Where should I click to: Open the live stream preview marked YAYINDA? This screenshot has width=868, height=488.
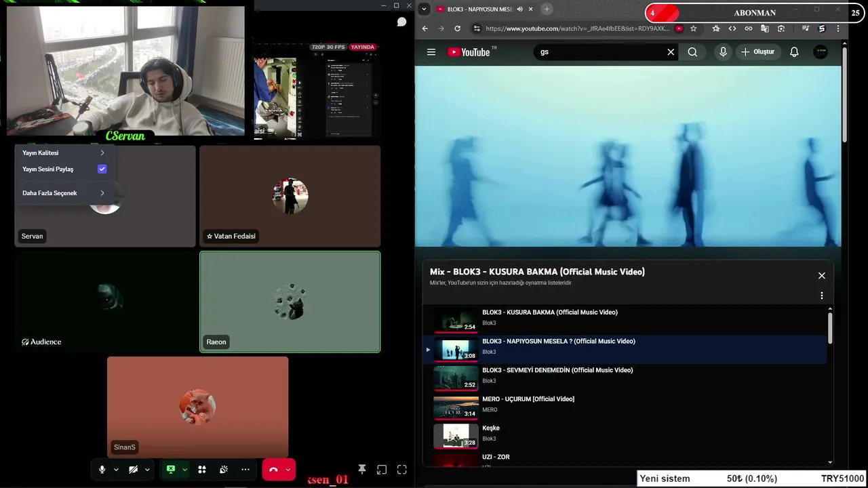[315, 90]
